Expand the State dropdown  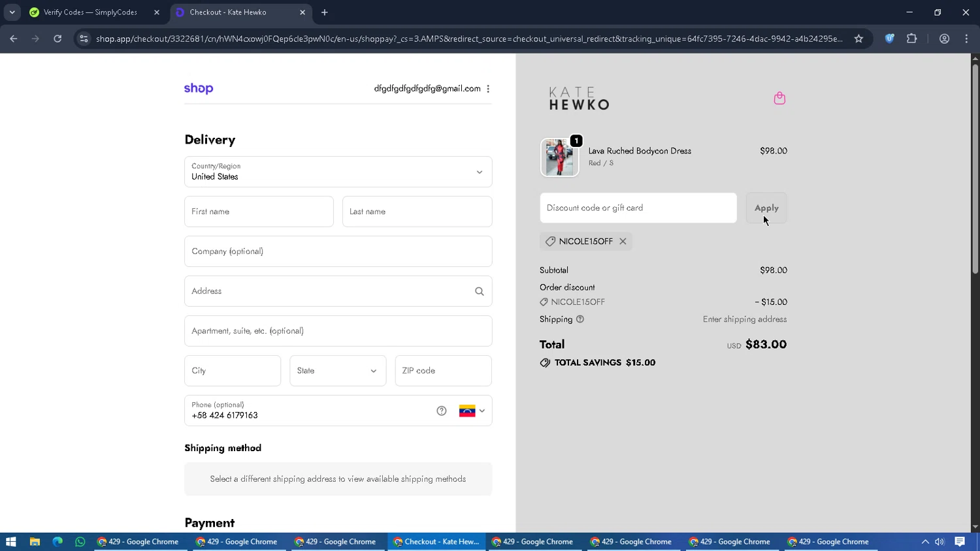[338, 371]
